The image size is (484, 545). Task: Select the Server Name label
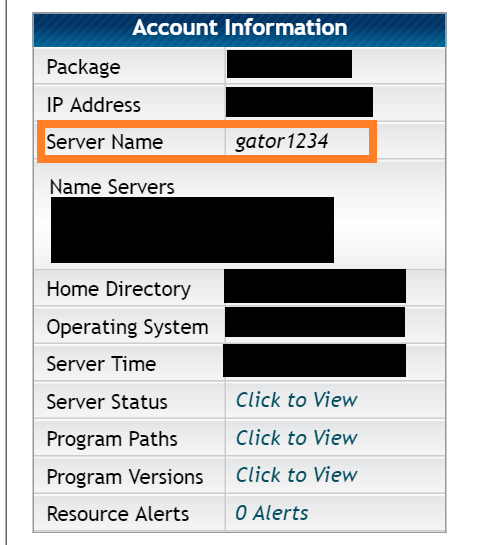pyautogui.click(x=105, y=142)
